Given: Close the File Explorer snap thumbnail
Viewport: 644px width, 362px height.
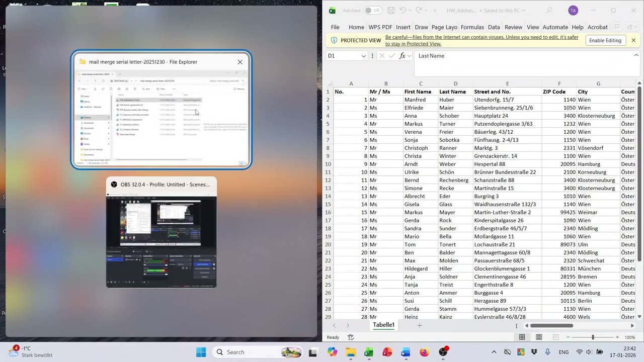Looking at the screenshot, I should 240,62.
